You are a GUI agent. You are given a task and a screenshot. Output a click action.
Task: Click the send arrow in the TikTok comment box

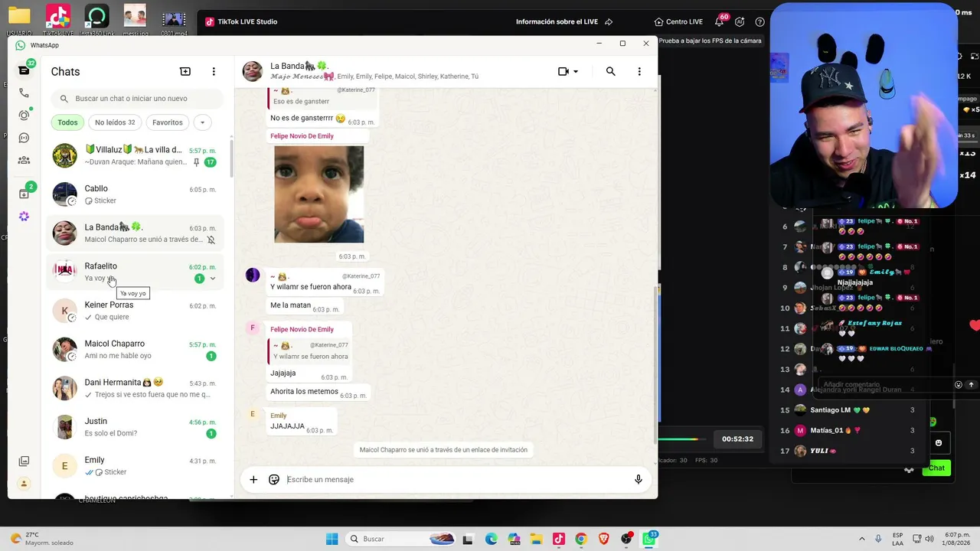click(971, 384)
